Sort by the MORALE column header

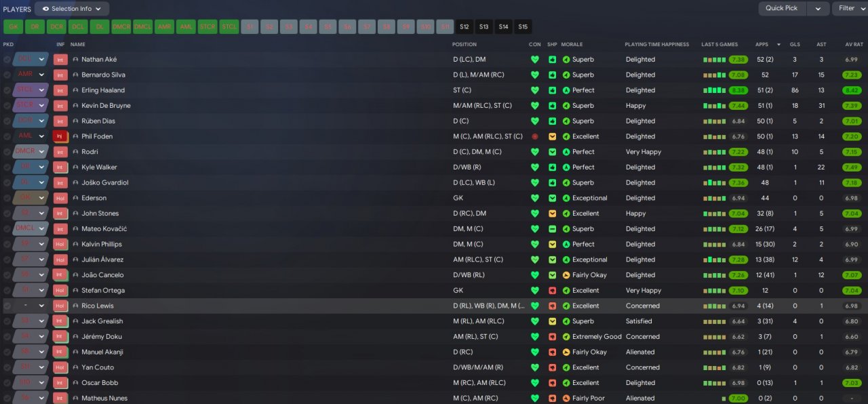(x=572, y=44)
